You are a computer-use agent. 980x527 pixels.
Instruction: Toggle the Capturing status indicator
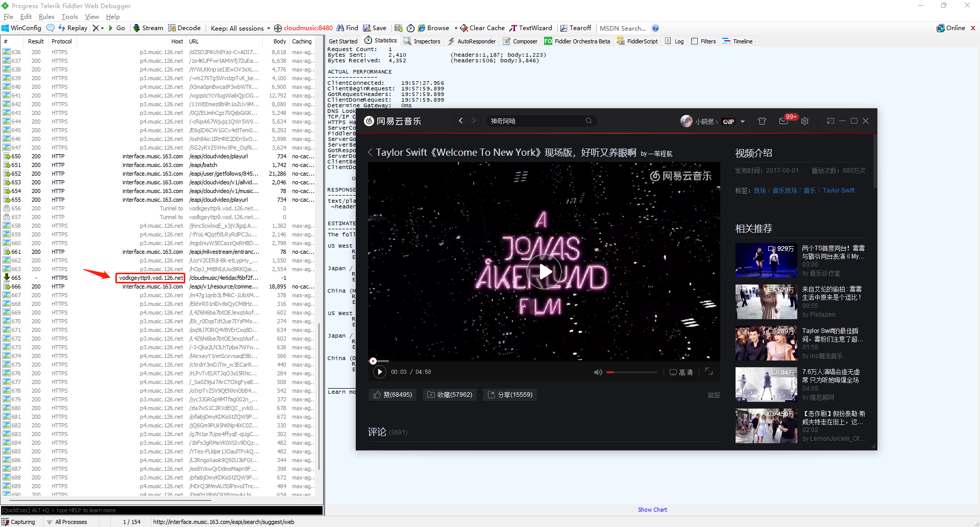[18, 522]
